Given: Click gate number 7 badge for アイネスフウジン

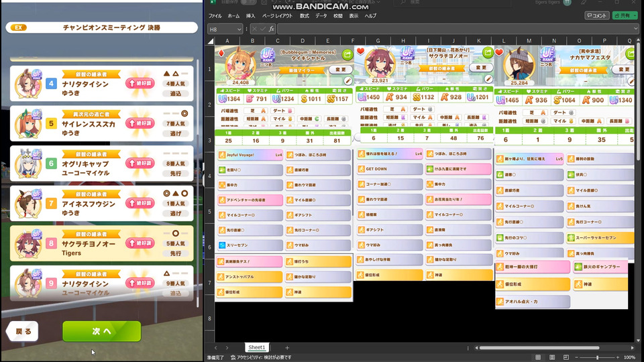Looking at the screenshot, I should pos(51,203).
